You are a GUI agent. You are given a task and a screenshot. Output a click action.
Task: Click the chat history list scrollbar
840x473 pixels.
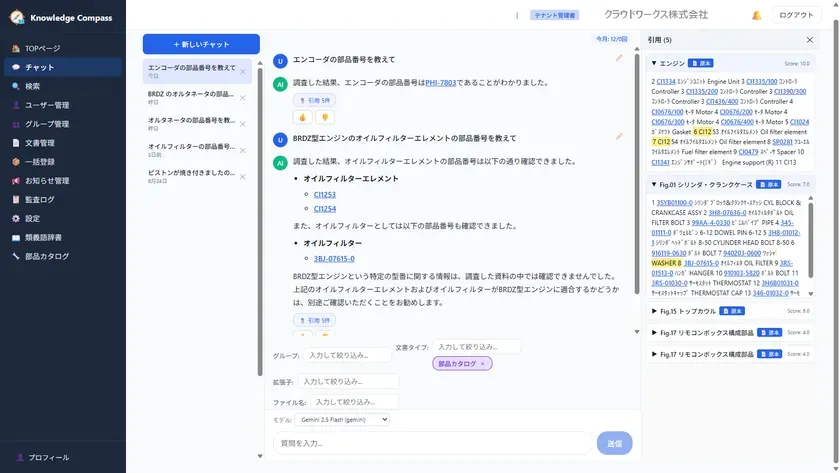(x=260, y=221)
